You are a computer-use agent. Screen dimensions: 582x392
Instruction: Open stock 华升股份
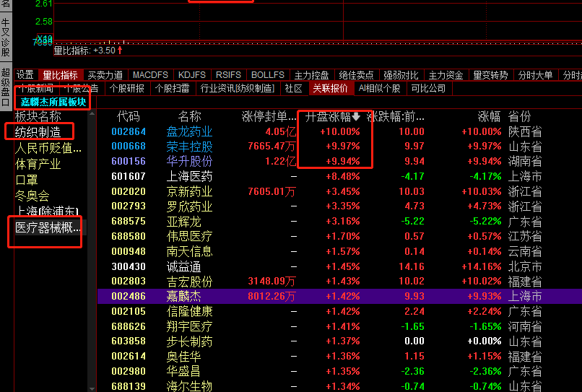pos(189,162)
